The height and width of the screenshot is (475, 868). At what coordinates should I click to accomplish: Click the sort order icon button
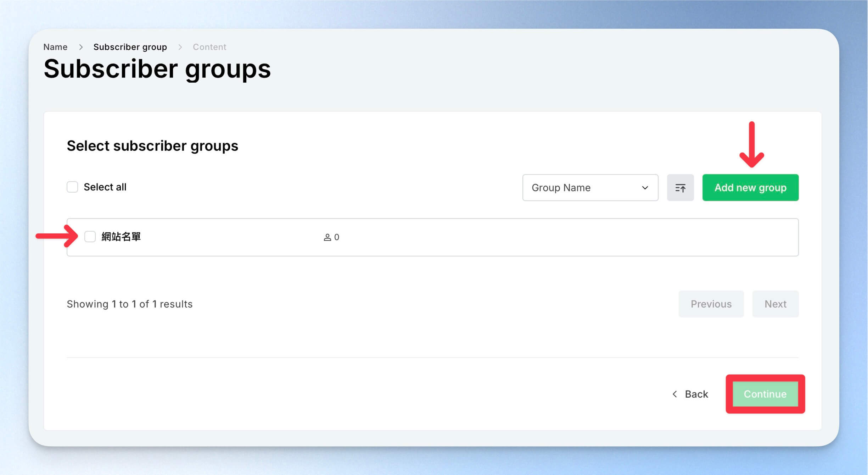[x=680, y=188]
